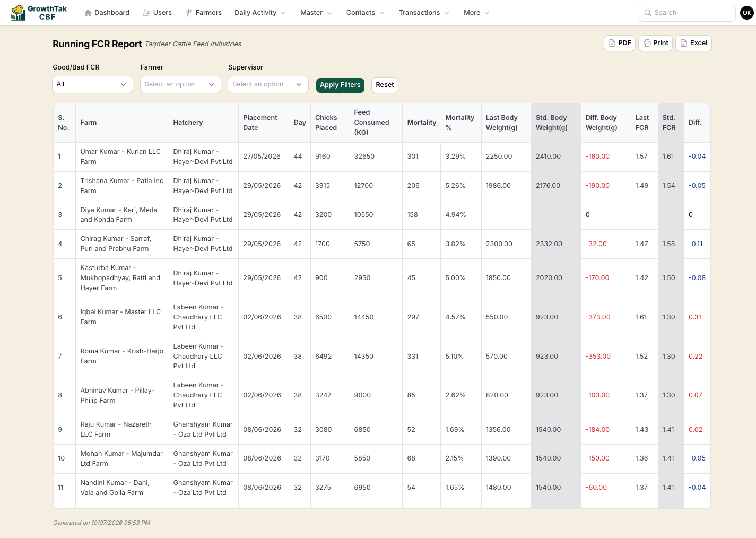756x538 pixels.
Task: Click the 2410.00 std body weight
Action: 548,157
